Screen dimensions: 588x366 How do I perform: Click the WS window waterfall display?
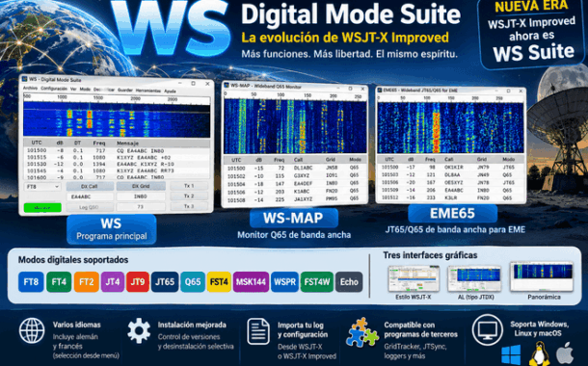coord(117,119)
